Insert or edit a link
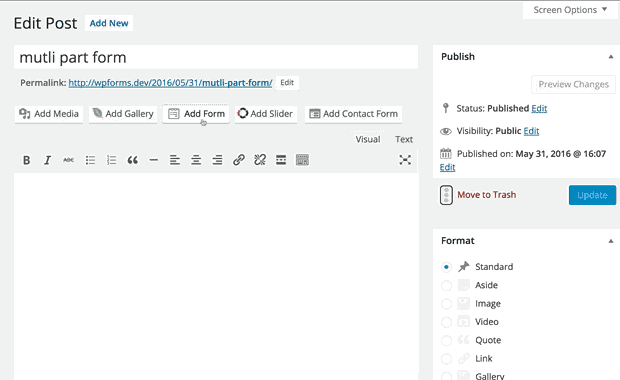This screenshot has width=620, height=380. pos(239,160)
